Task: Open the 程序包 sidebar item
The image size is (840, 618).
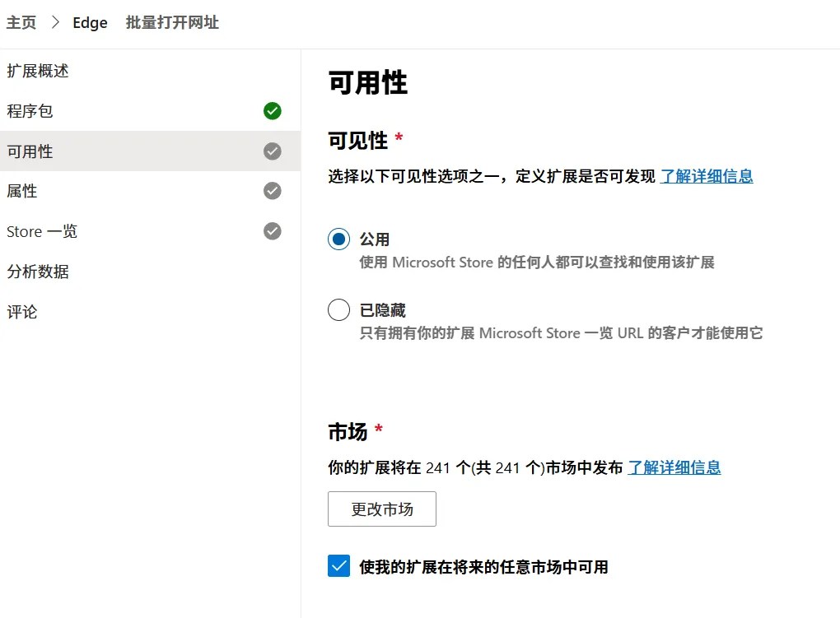Action: click(x=30, y=111)
